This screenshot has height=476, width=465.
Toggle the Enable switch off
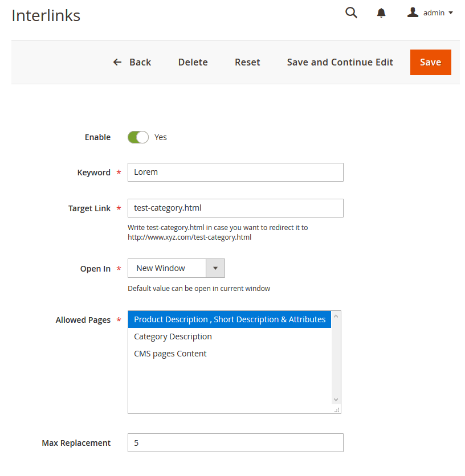point(138,137)
